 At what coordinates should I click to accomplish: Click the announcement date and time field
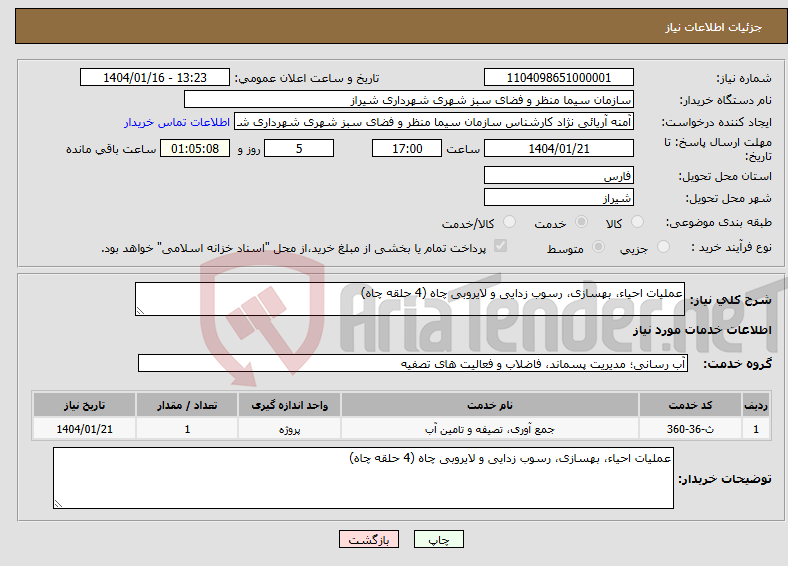[x=155, y=77]
